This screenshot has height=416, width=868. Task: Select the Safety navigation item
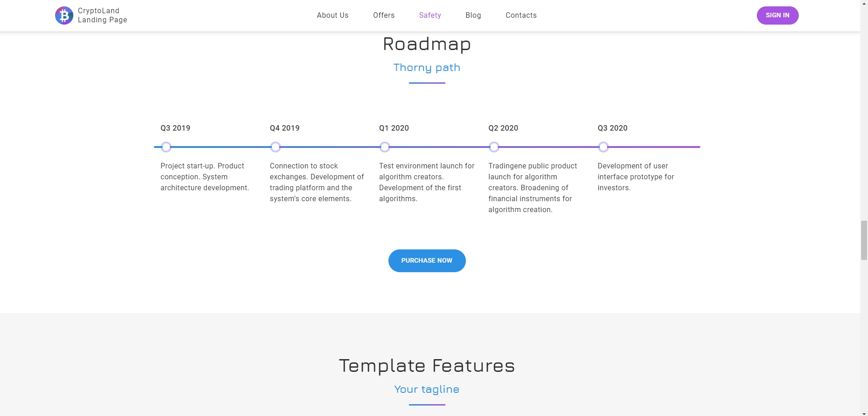pos(430,15)
